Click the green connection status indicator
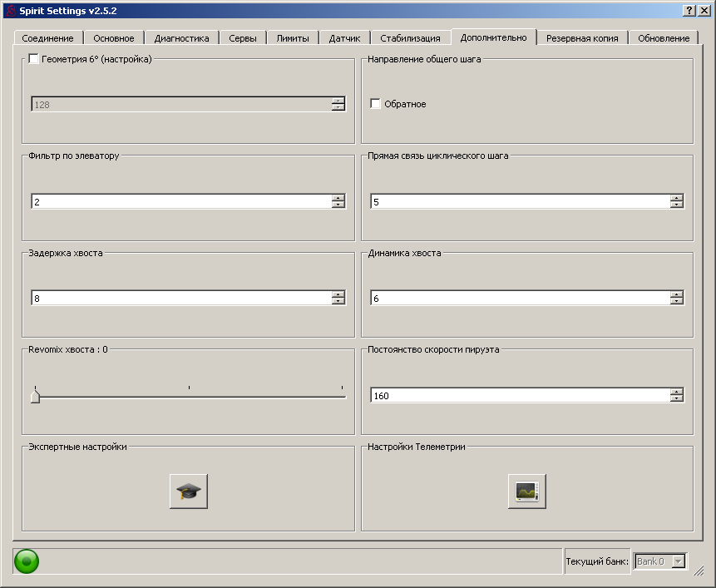The image size is (716, 588). pos(26,561)
